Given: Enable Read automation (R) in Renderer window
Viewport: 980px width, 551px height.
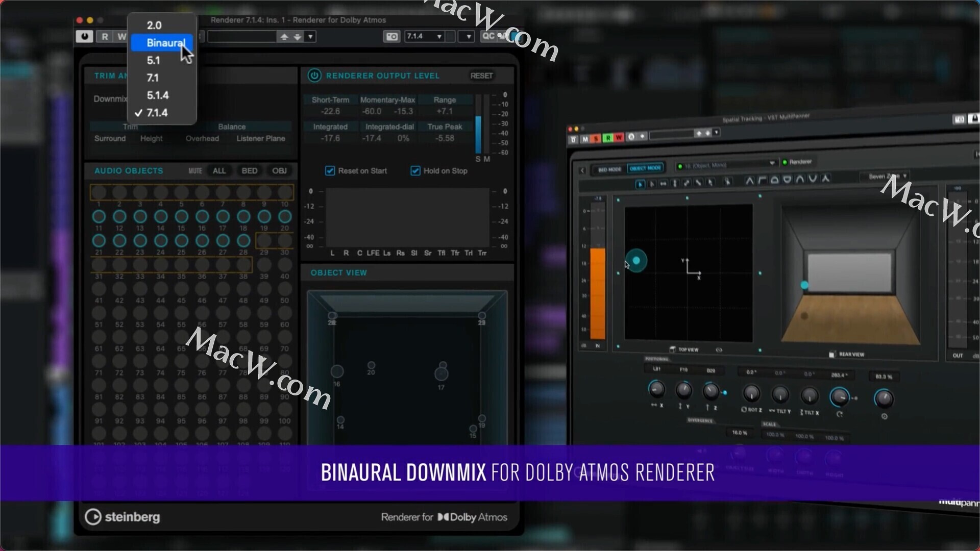Looking at the screenshot, I should tap(105, 36).
